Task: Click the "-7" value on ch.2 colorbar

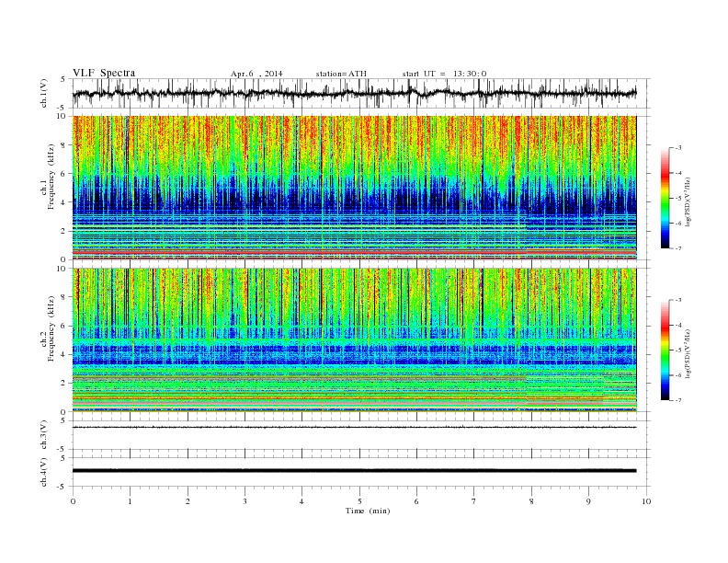Action: (x=678, y=400)
